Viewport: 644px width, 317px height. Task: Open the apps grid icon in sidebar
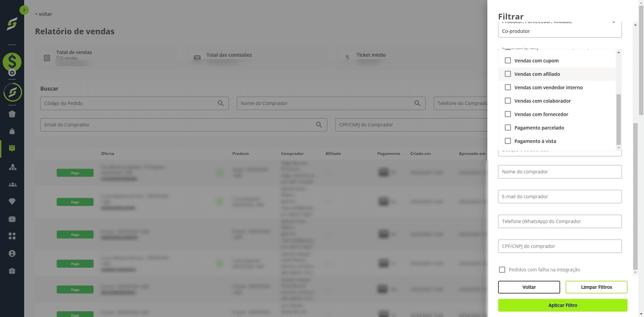12,236
